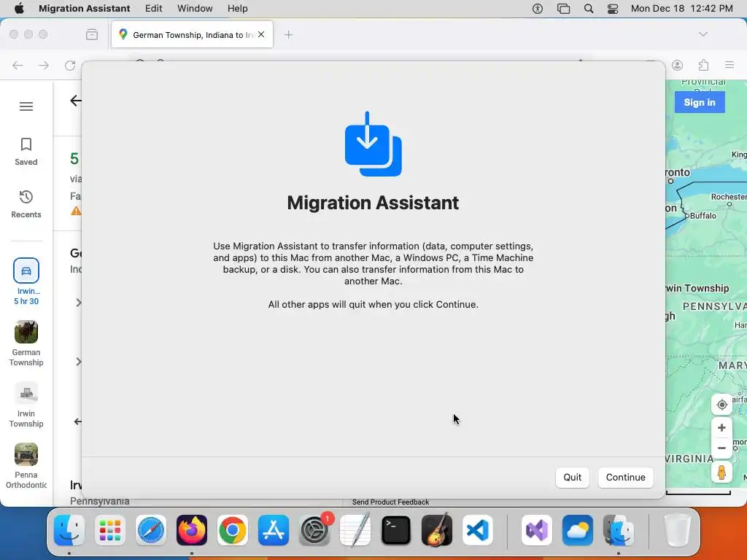Image resolution: width=747 pixels, height=560 pixels.
Task: Select the German Township browser tab
Action: (x=192, y=35)
